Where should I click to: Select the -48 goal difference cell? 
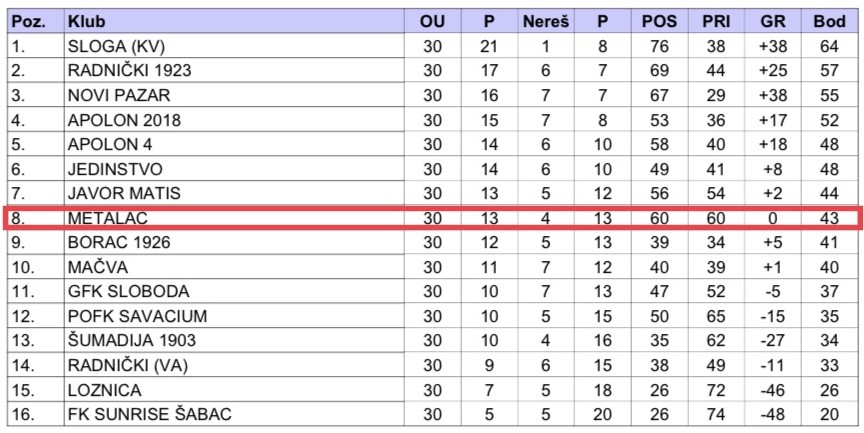(x=772, y=415)
